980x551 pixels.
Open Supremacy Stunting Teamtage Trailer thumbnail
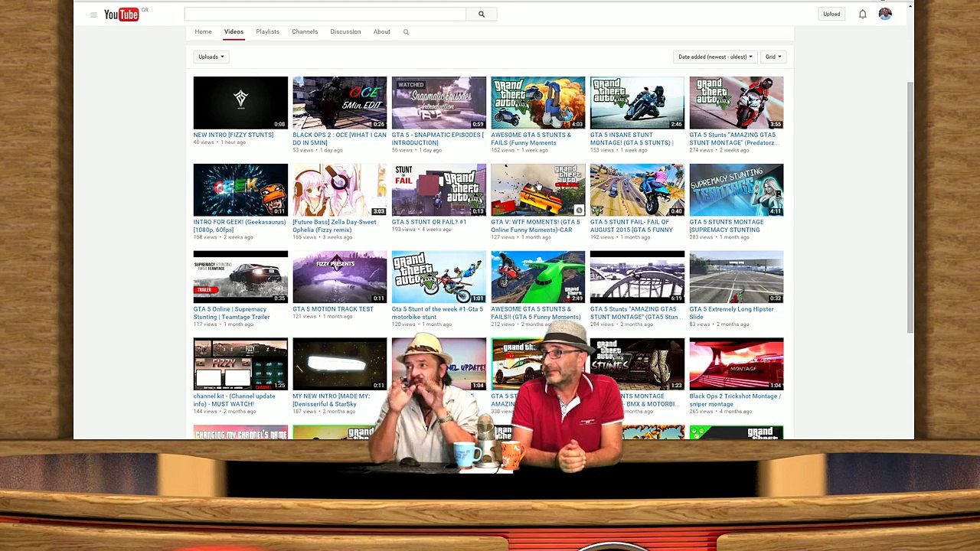coord(240,277)
